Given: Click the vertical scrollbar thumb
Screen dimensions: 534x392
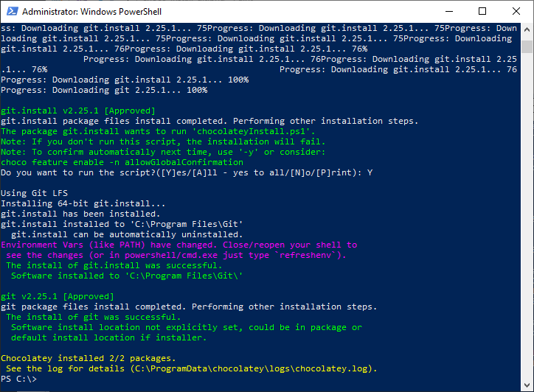Looking at the screenshot, I should tap(527, 46).
